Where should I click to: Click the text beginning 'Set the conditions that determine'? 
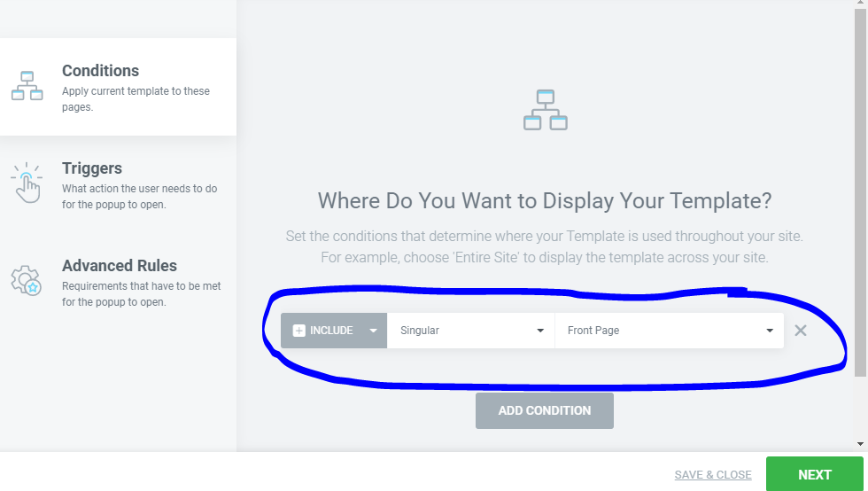point(544,236)
